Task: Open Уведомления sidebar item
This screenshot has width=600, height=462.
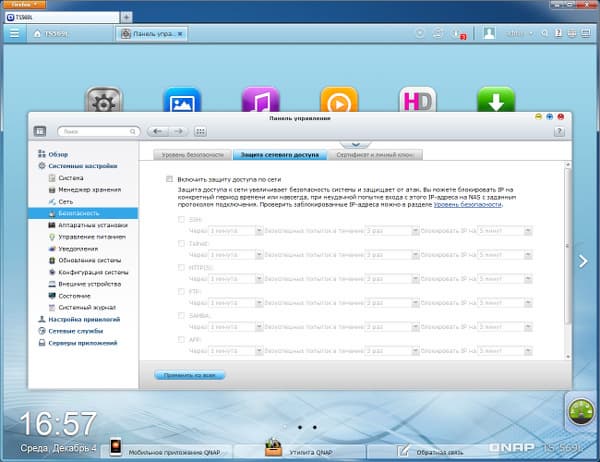Action: (x=78, y=249)
